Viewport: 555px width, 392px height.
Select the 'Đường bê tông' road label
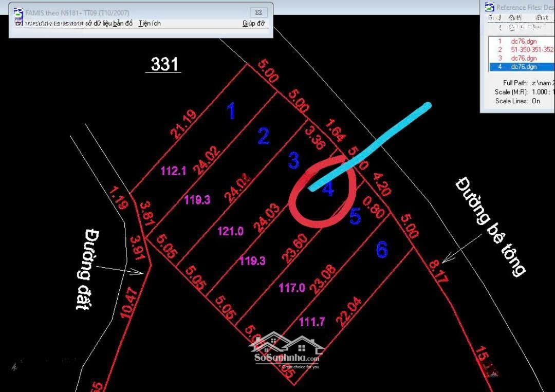[x=490, y=226]
